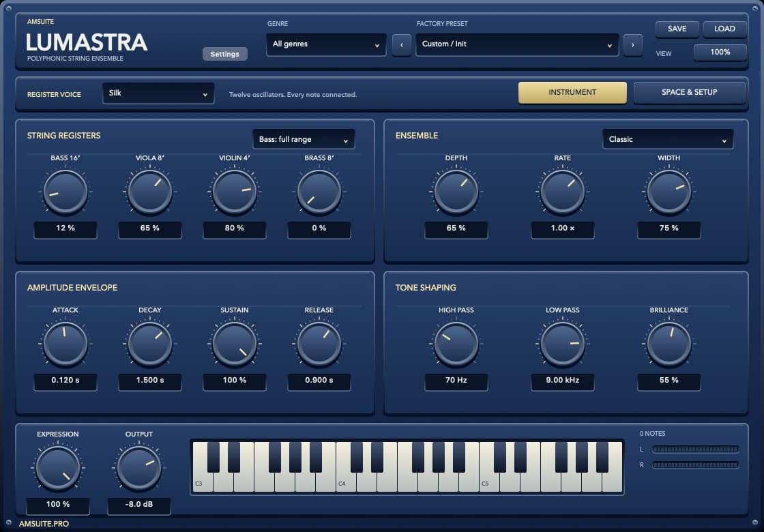Click 'Twelve oscillators. Every note connected.' text
The height and width of the screenshot is (532, 764).
[293, 95]
